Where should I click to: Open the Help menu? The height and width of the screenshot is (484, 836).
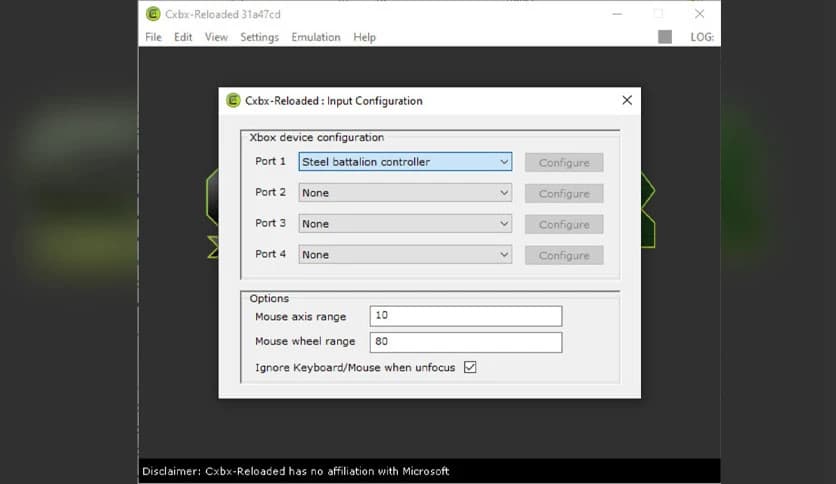click(x=364, y=37)
